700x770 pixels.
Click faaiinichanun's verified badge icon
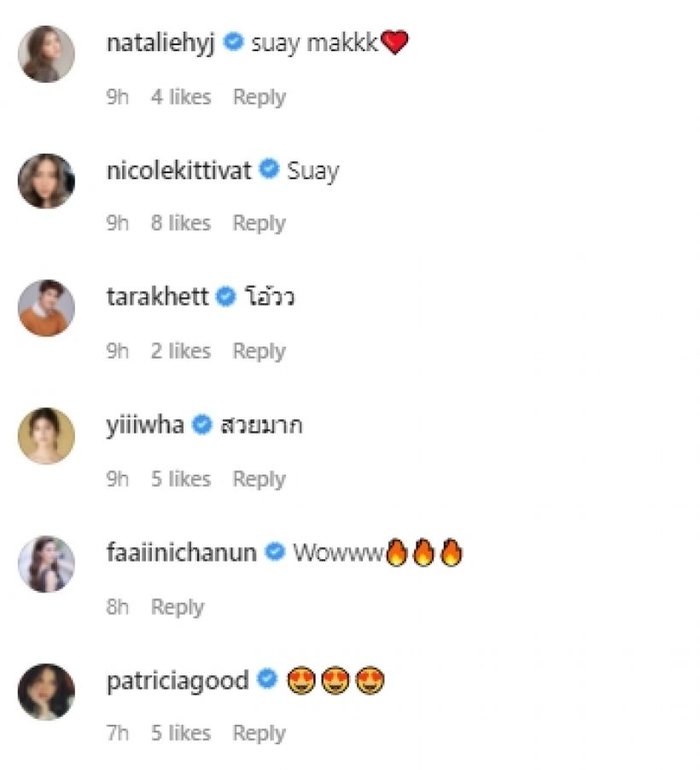(275, 552)
